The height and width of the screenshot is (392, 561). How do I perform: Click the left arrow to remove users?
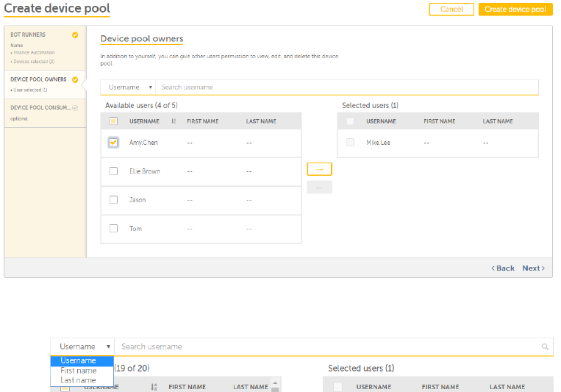pos(319,188)
